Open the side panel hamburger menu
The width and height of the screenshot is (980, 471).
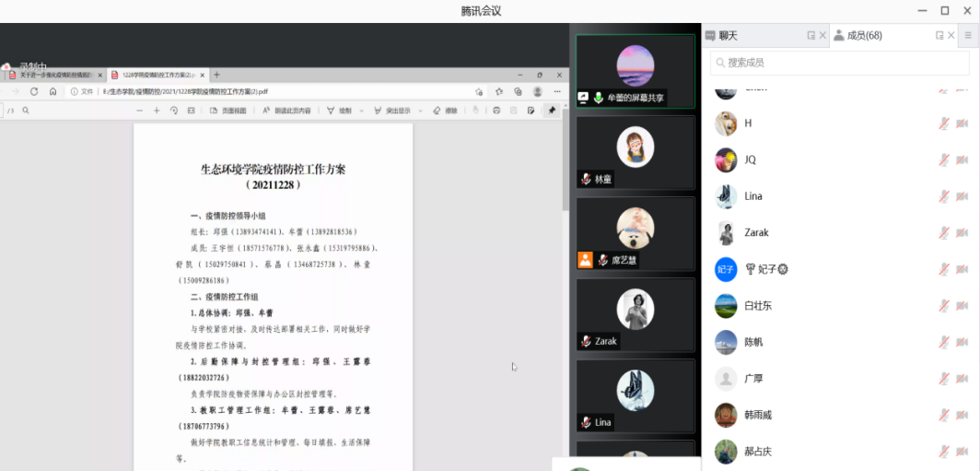pos(968,35)
